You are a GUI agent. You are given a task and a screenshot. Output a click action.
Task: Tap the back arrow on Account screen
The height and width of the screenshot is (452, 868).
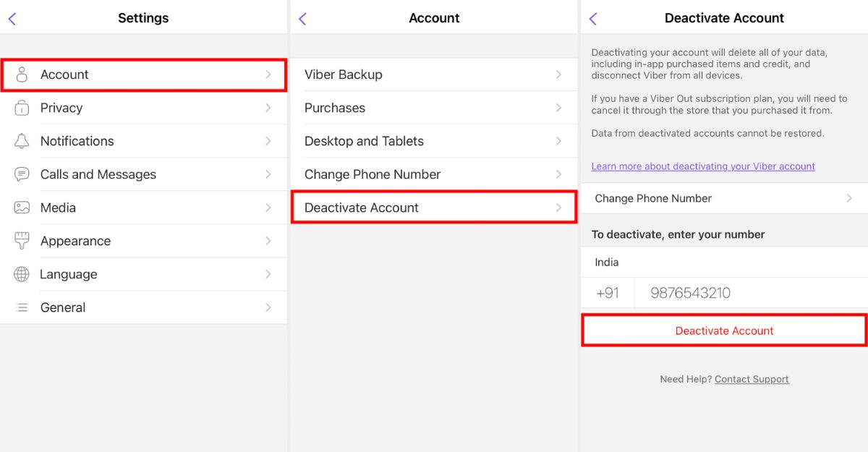coord(302,19)
